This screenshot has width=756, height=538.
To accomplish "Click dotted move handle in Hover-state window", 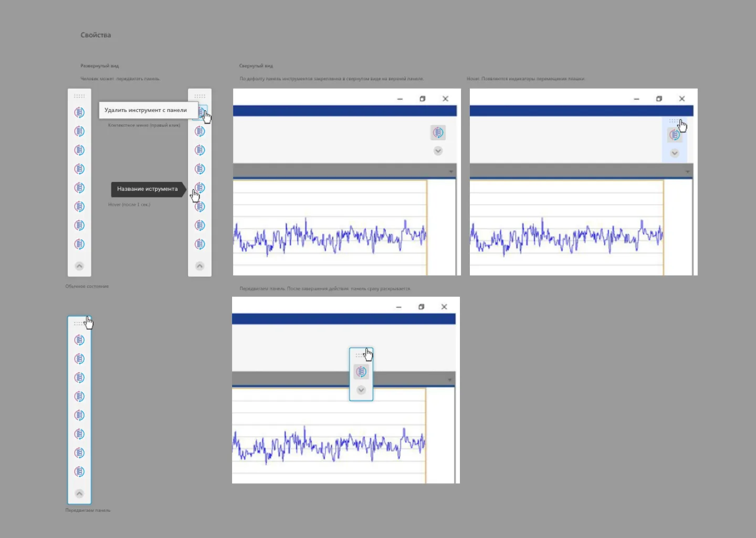I will (x=674, y=121).
